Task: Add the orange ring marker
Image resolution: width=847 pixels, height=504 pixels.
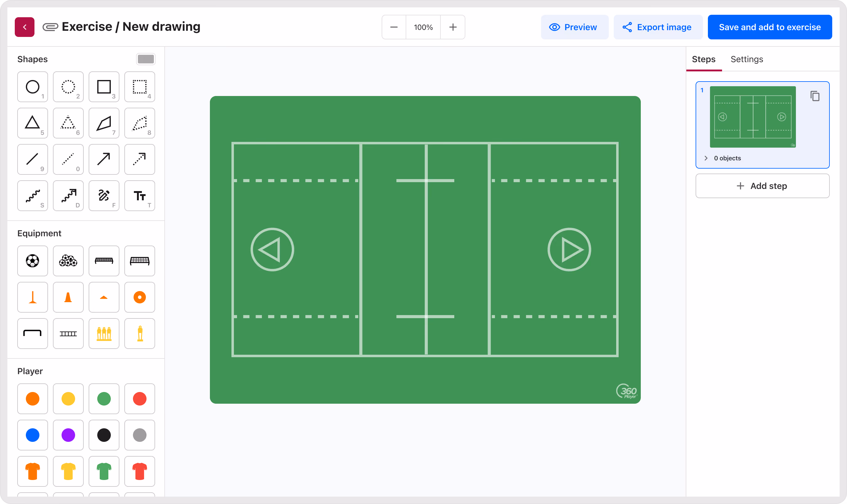Action: (140, 297)
